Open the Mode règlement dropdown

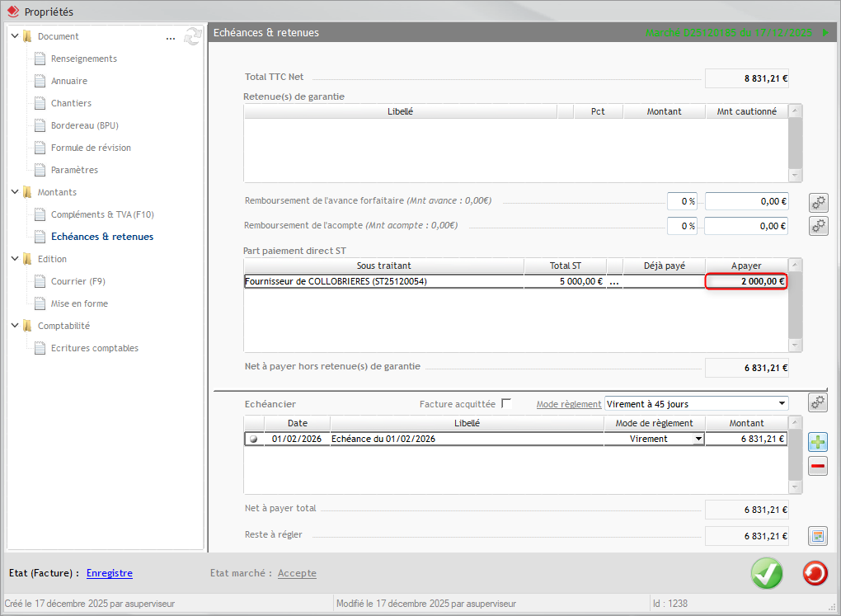point(781,404)
